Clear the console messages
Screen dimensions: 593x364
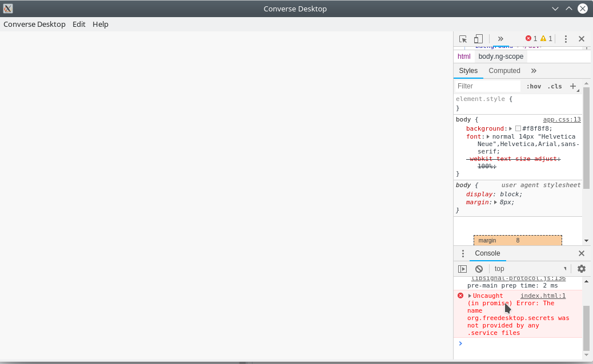pos(479,268)
